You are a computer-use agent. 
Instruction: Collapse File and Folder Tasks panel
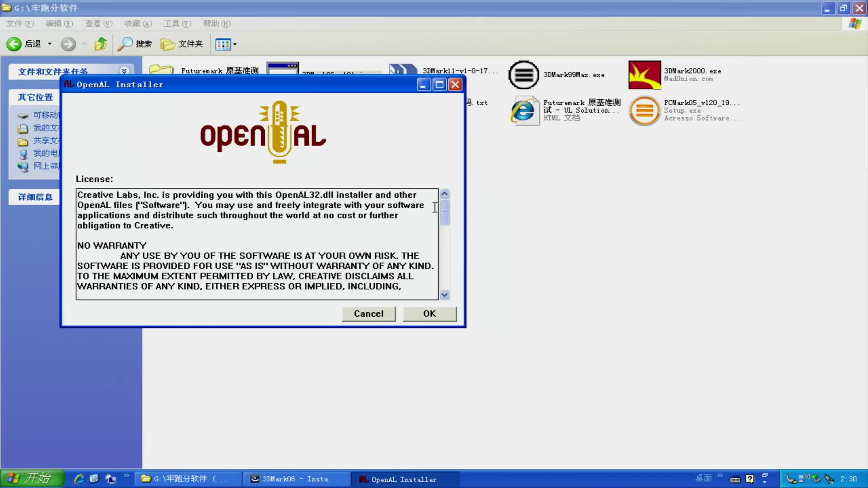coord(124,71)
